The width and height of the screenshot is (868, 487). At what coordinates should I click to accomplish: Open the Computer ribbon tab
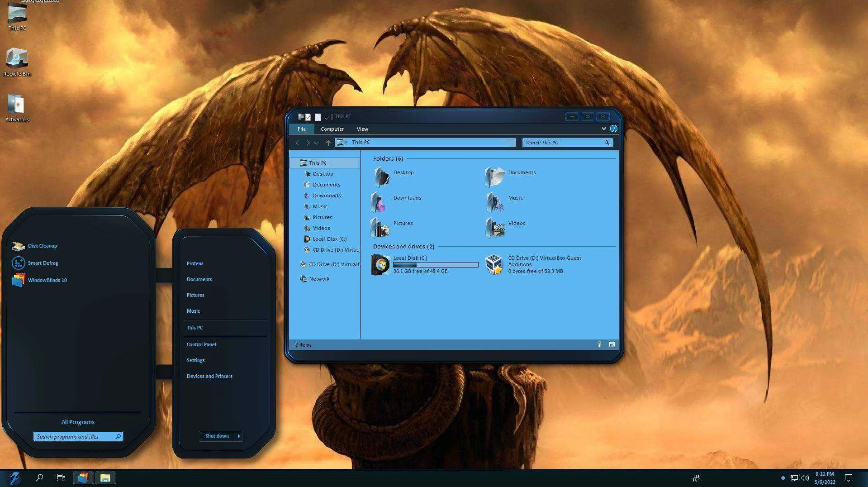pos(332,129)
